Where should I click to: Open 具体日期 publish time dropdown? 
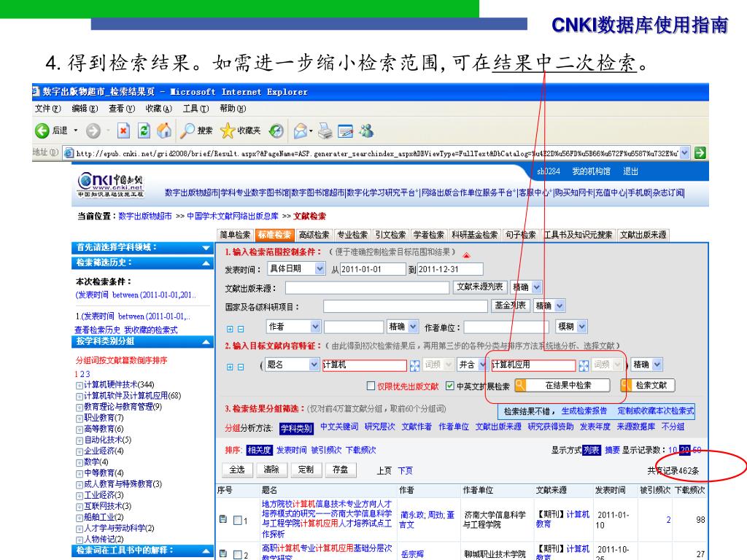pyautogui.click(x=320, y=268)
